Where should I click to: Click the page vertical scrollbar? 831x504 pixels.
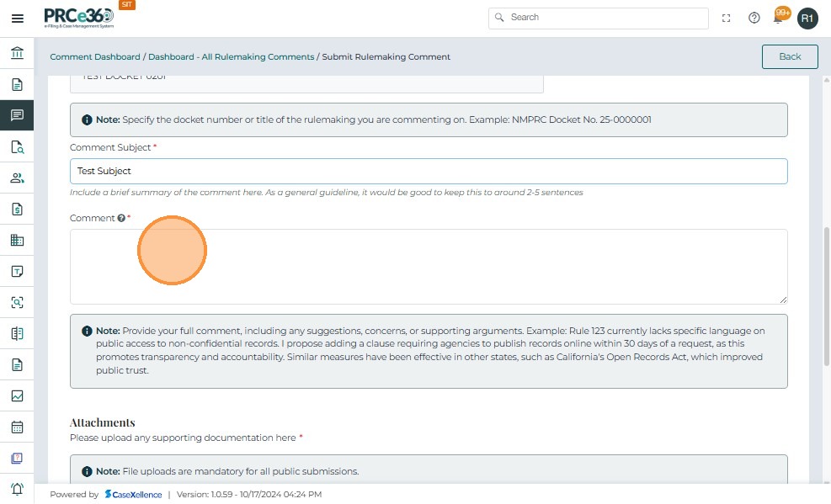pyautogui.click(x=826, y=294)
